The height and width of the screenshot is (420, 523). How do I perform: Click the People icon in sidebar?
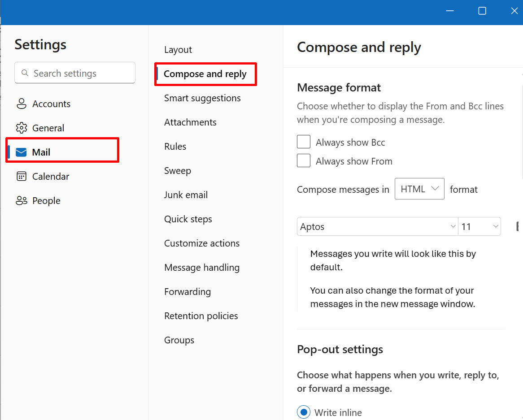pos(21,201)
